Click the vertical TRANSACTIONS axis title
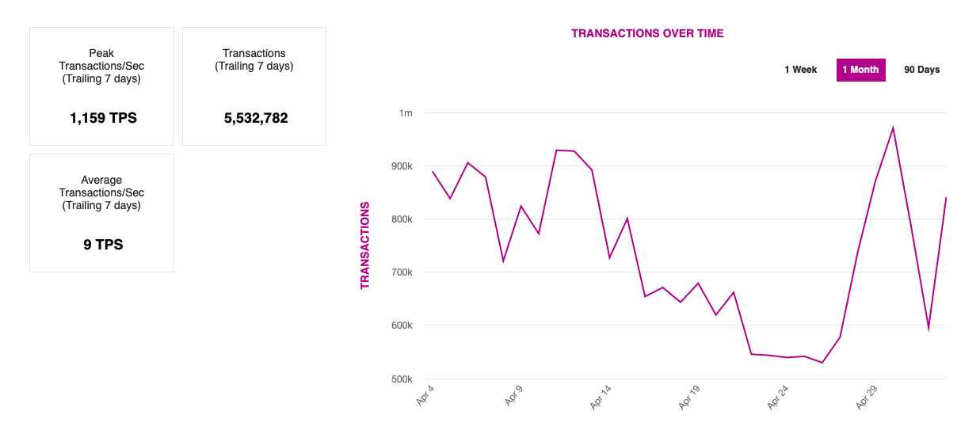Screen dimensions: 980x434 pyautogui.click(x=365, y=246)
